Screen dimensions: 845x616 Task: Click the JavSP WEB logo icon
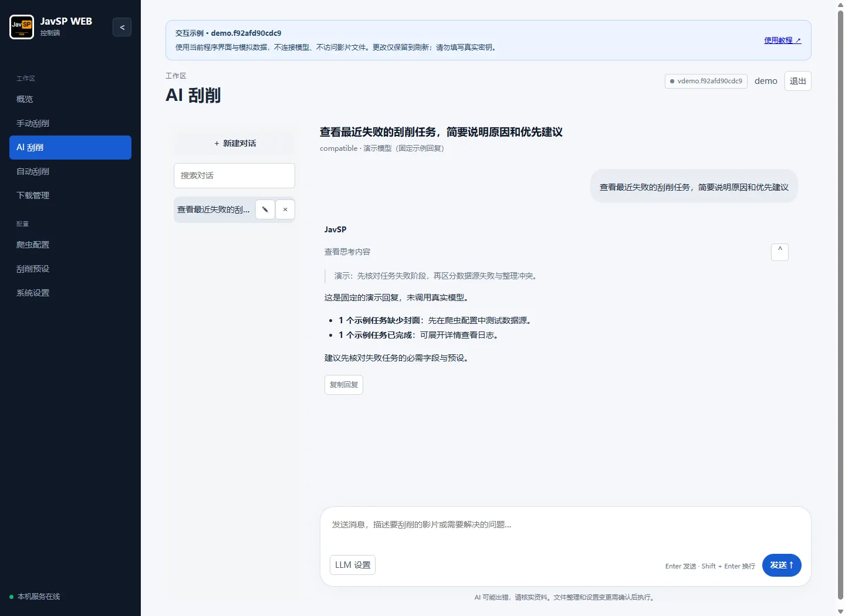[22, 27]
